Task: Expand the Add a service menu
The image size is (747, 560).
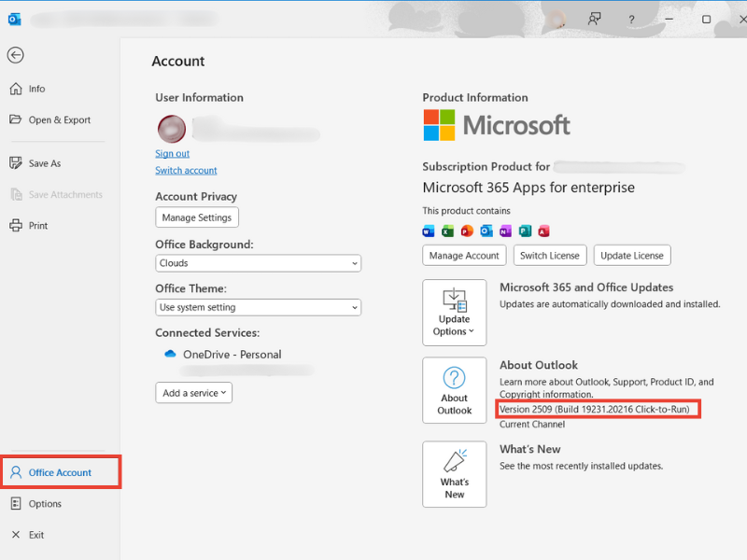Action: coord(193,393)
